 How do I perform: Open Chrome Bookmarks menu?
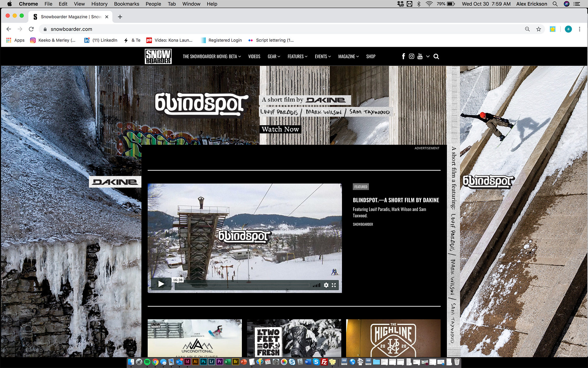(126, 4)
